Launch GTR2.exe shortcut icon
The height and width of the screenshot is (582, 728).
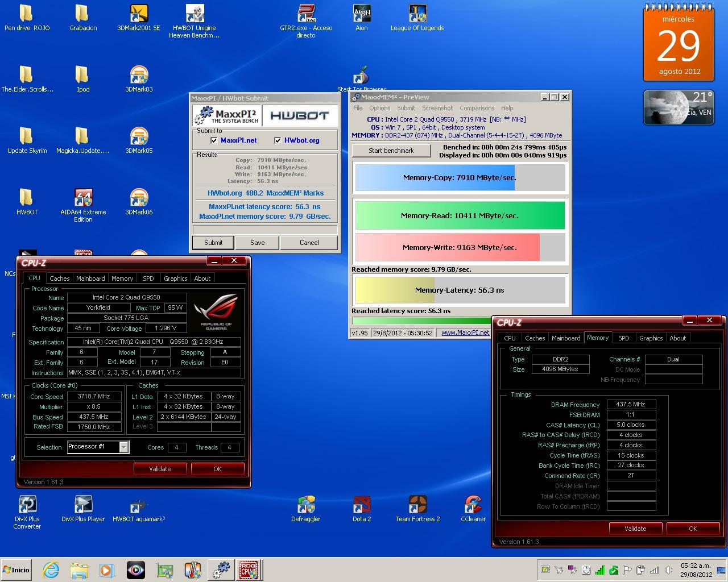[306, 21]
